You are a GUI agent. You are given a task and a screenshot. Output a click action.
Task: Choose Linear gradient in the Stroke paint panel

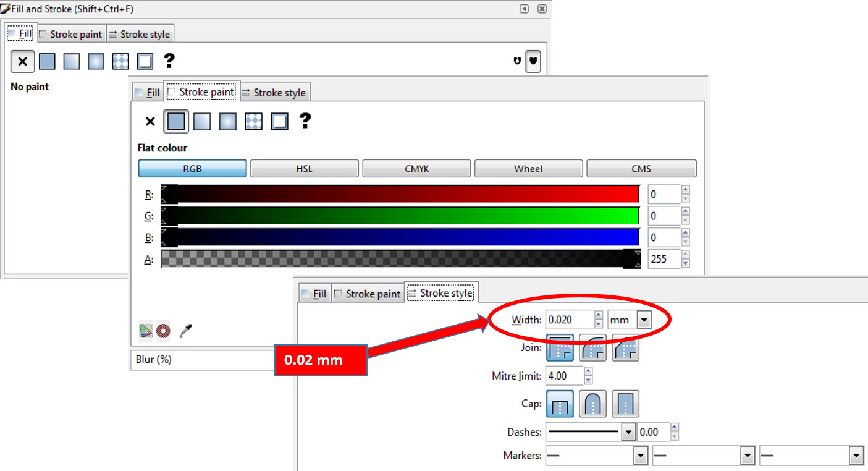click(x=202, y=121)
